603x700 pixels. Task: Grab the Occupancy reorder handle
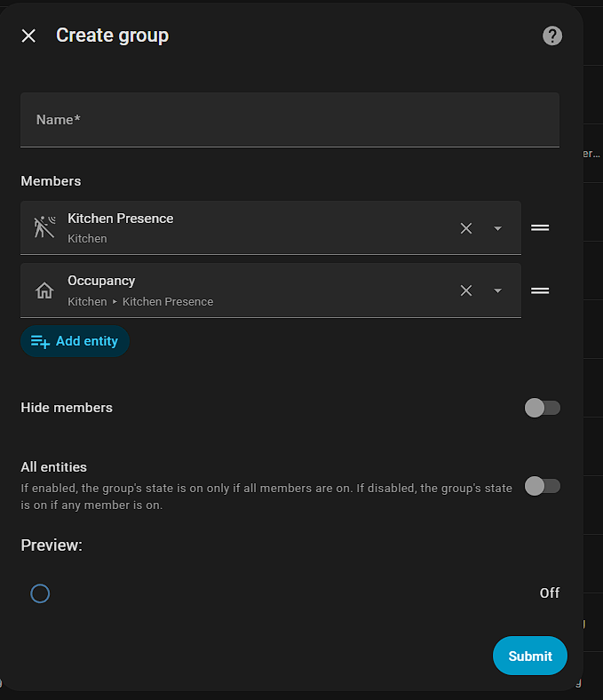coord(540,290)
